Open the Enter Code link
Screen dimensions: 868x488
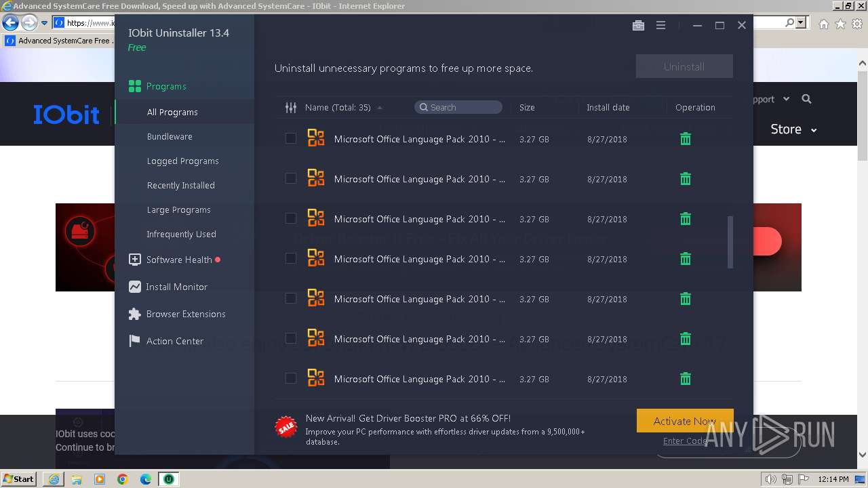point(686,441)
